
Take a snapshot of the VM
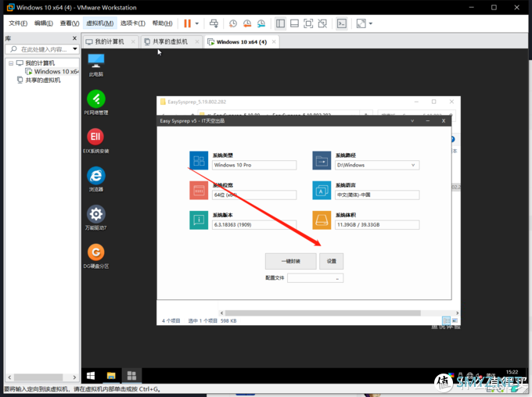coord(233,23)
